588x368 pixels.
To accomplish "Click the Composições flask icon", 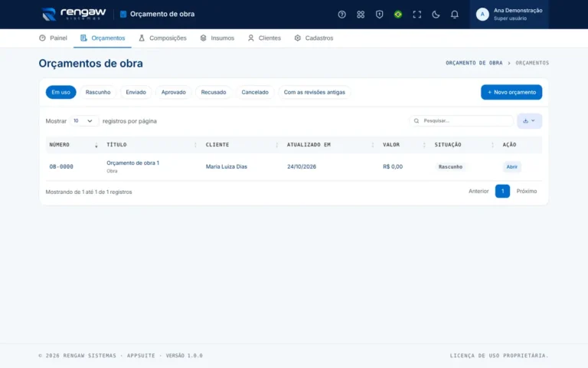I will click(x=142, y=38).
